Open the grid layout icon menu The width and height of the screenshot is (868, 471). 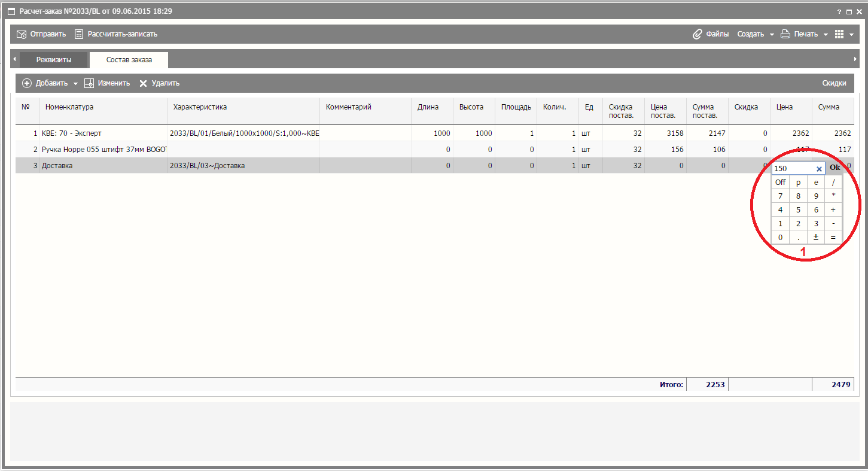[839, 34]
